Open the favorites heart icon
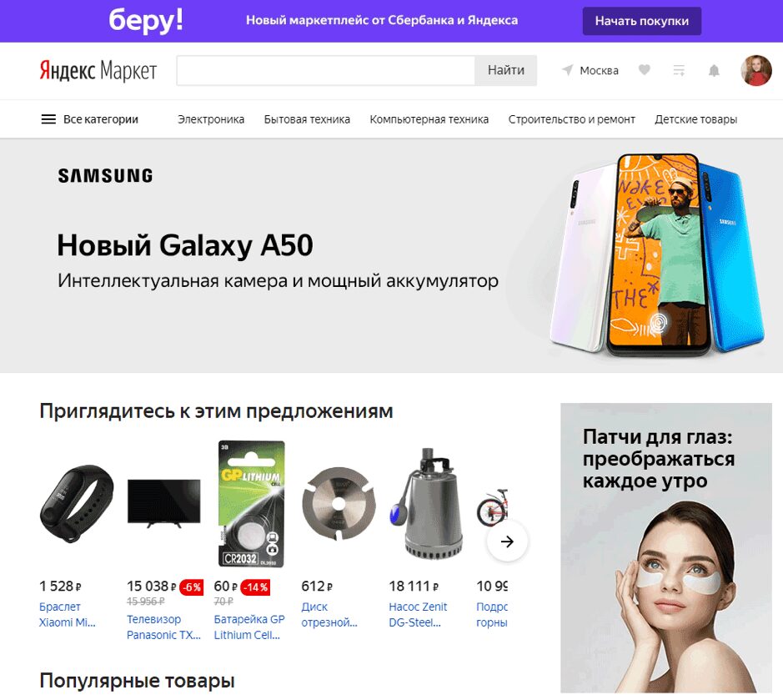 pyautogui.click(x=645, y=70)
